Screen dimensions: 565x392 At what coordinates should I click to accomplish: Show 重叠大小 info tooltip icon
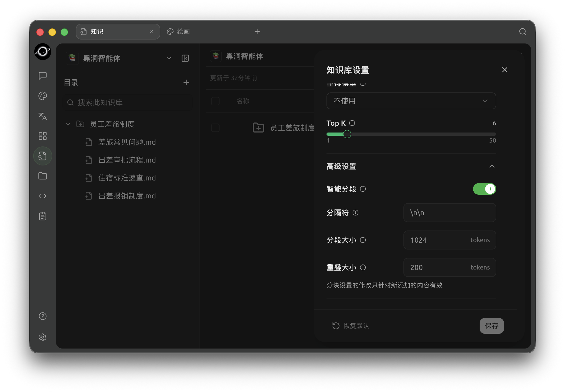coord(363,267)
